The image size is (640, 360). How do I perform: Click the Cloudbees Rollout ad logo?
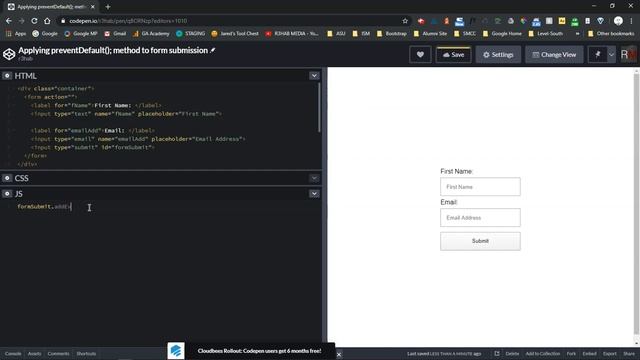[176, 351]
